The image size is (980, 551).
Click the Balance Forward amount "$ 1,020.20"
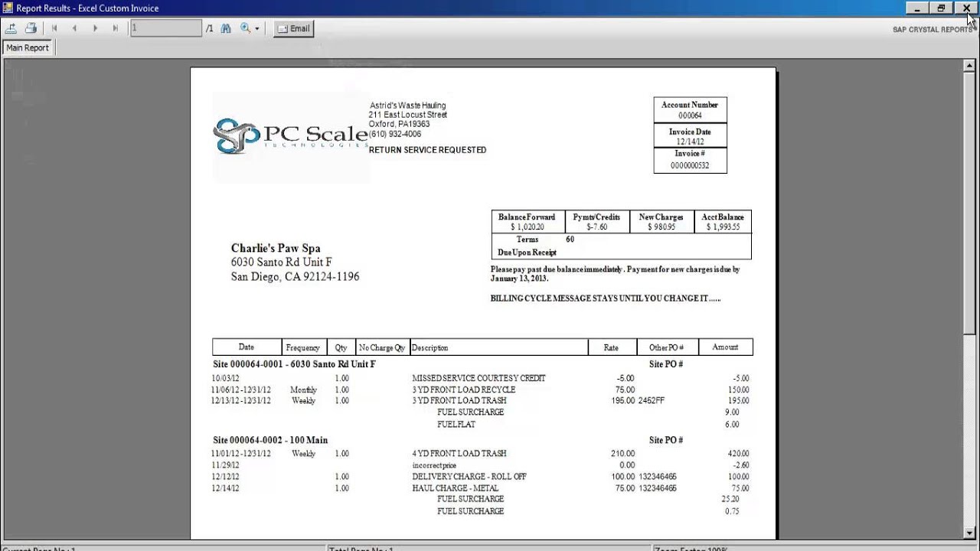point(527,227)
